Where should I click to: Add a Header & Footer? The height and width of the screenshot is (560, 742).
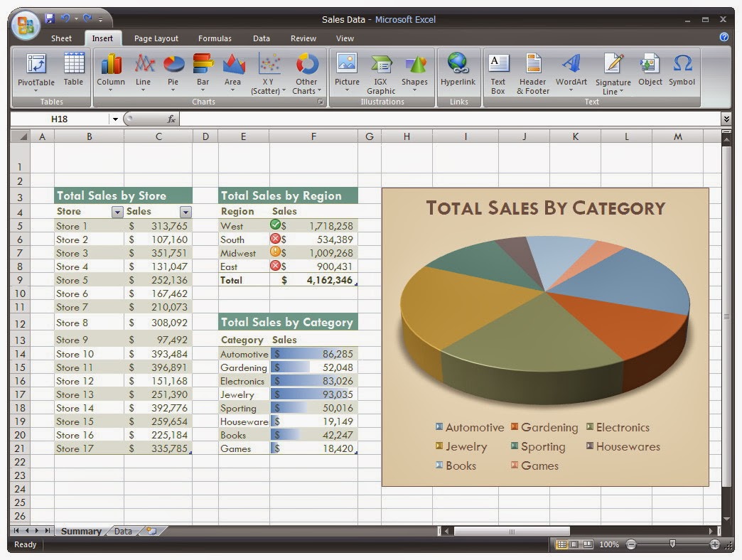pos(533,72)
